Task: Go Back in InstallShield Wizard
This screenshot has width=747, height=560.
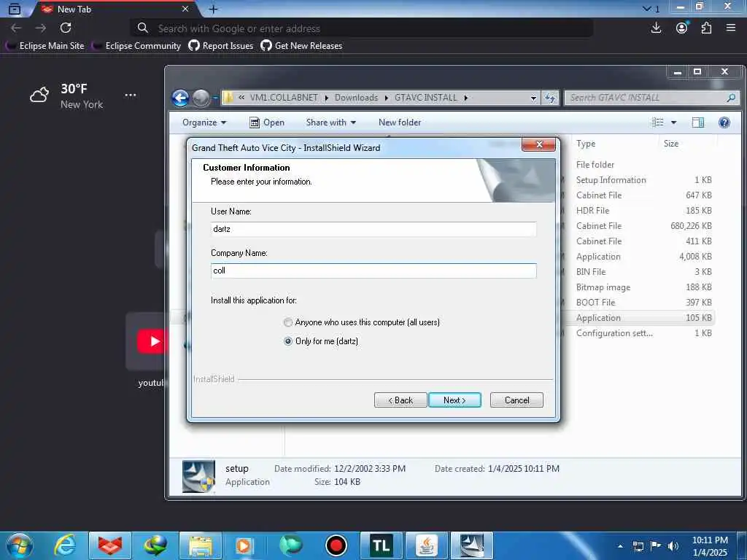Action: 400,400
